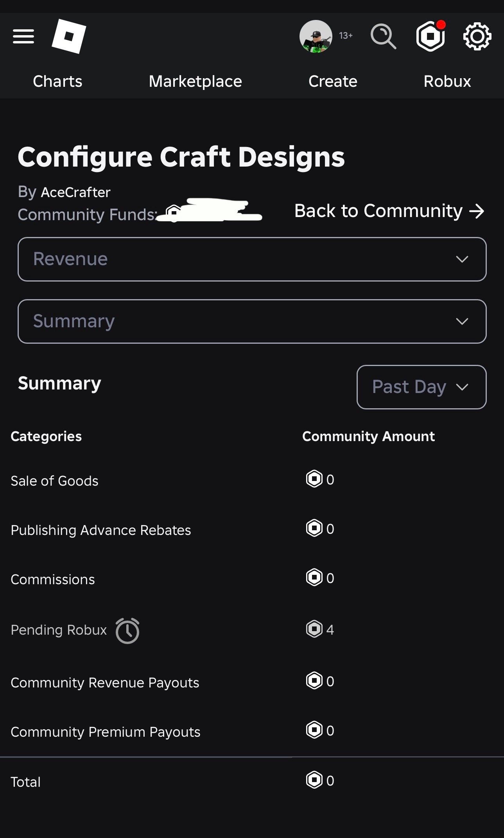Open the AceCrafter creator link
This screenshot has height=838, width=504.
(76, 192)
